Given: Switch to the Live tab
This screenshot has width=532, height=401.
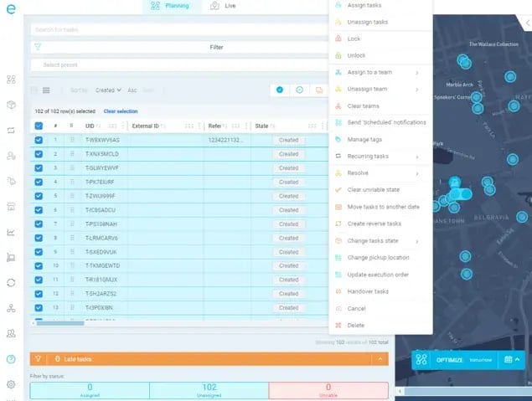Looking at the screenshot, I should [223, 5].
